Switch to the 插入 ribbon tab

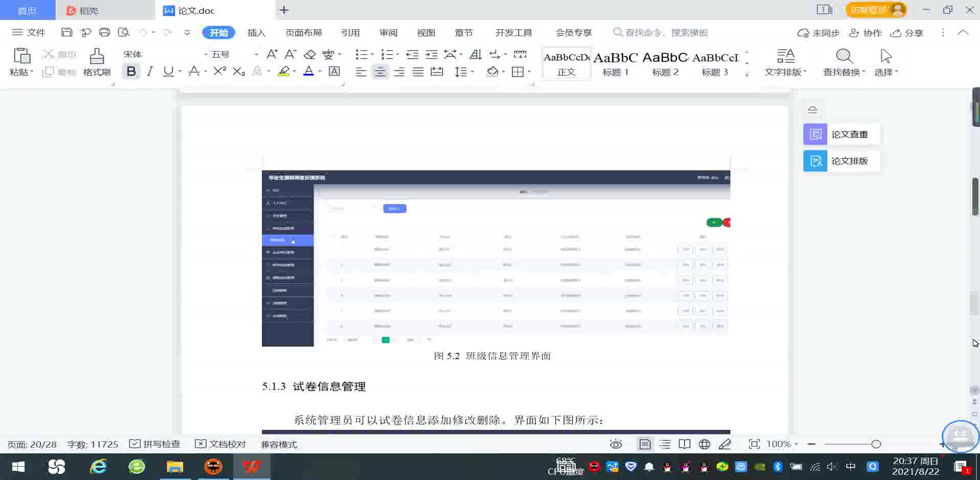(x=256, y=33)
